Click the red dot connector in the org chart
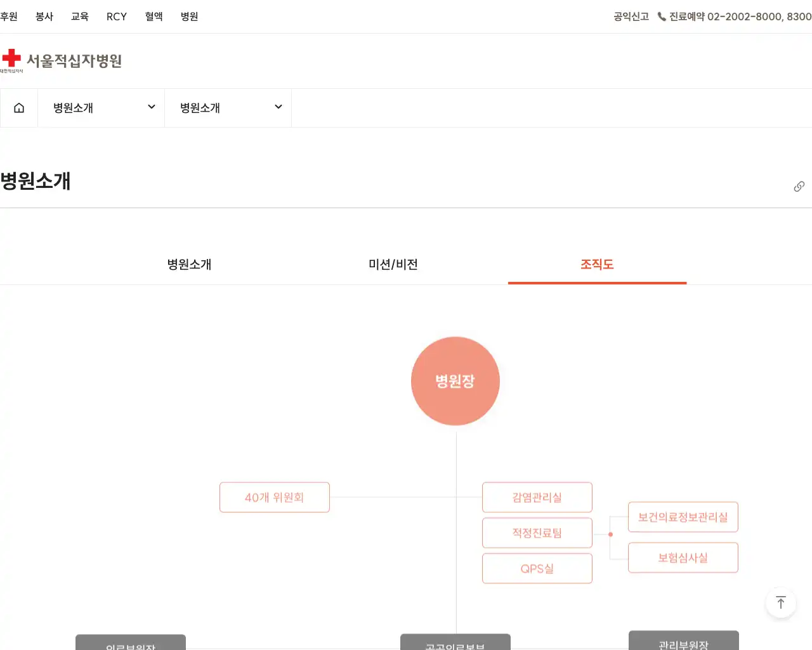 click(x=611, y=534)
